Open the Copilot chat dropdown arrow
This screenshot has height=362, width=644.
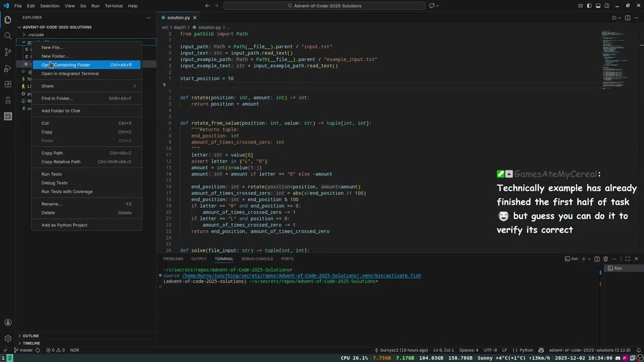(437, 6)
